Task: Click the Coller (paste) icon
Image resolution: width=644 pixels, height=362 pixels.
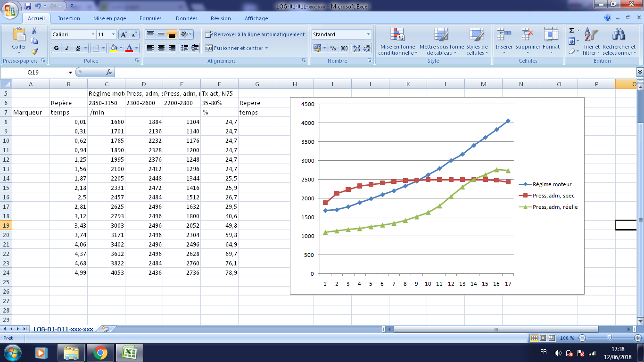Action: coord(19,35)
